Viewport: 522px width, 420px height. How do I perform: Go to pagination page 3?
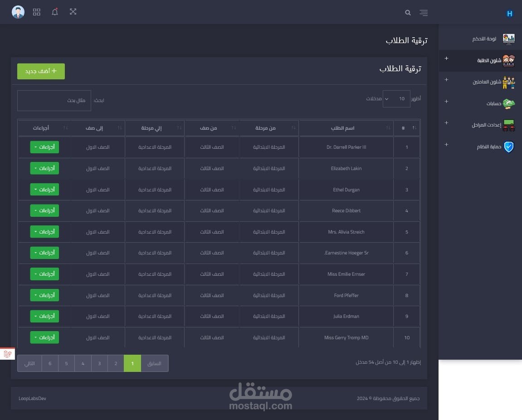point(99,363)
